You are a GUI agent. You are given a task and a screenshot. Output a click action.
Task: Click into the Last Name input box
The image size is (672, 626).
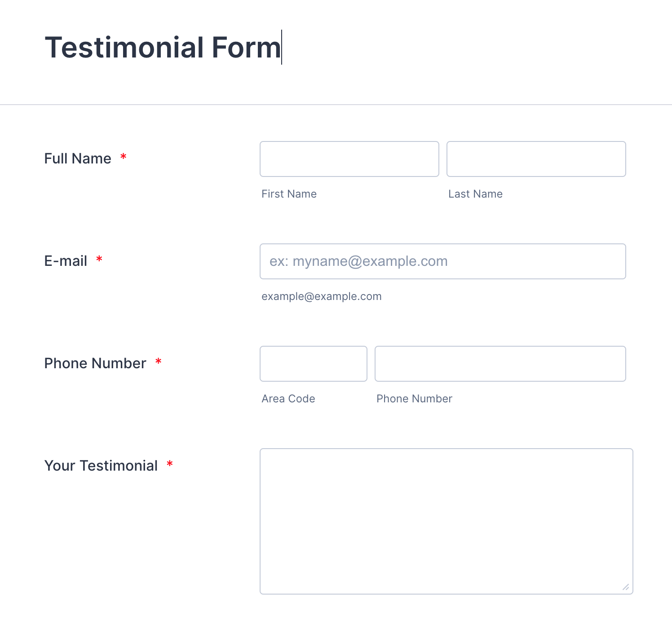[x=536, y=159]
